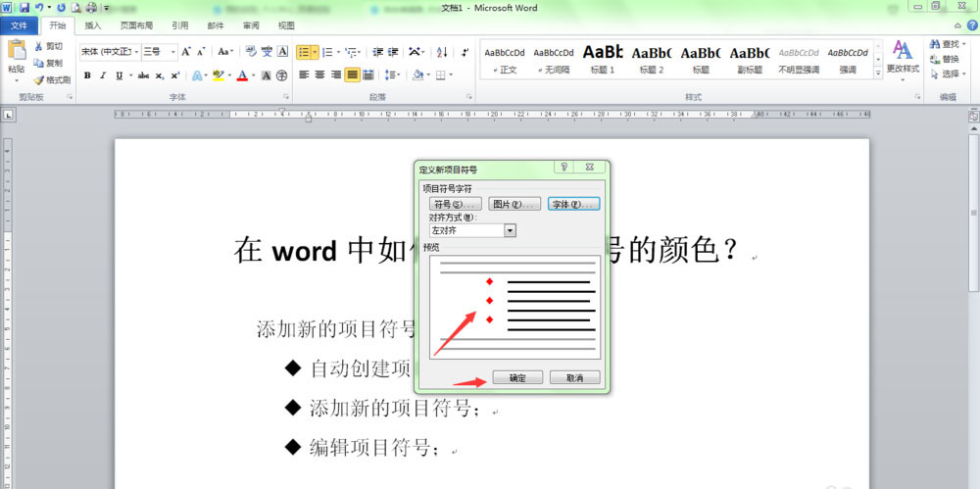Click the red font color swatch
This screenshot has height=489, width=980.
click(242, 75)
